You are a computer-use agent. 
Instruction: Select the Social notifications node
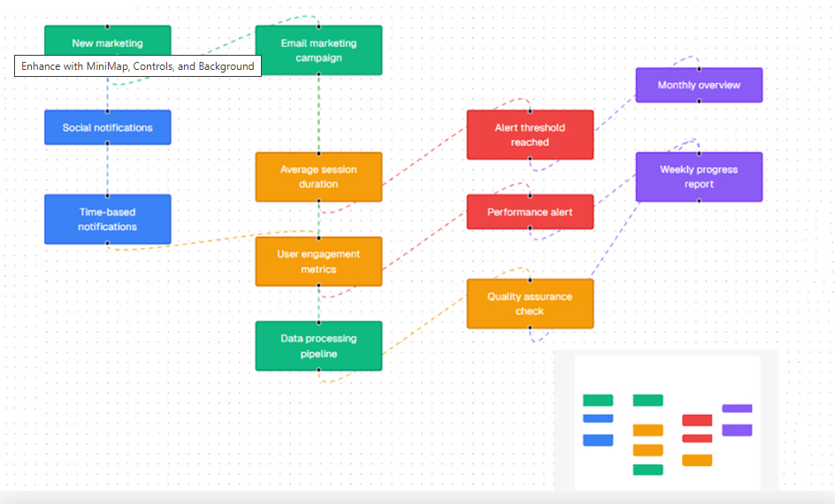click(x=107, y=127)
